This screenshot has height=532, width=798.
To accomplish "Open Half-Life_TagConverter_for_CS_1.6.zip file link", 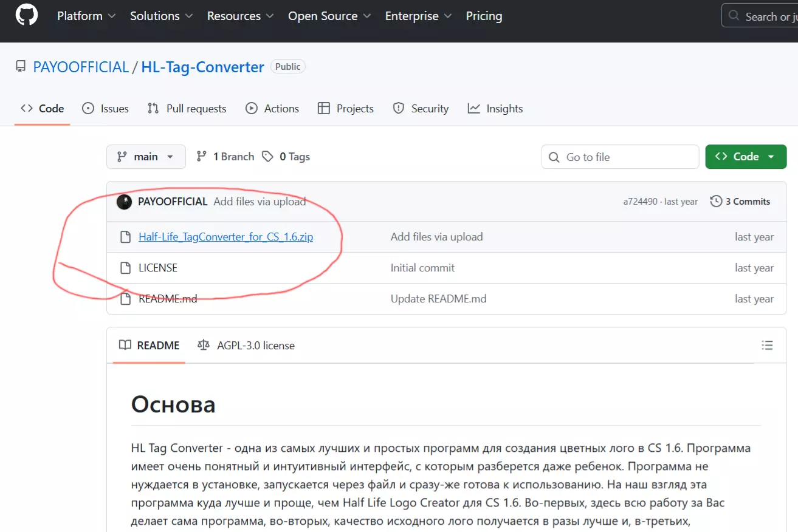I will (225, 237).
